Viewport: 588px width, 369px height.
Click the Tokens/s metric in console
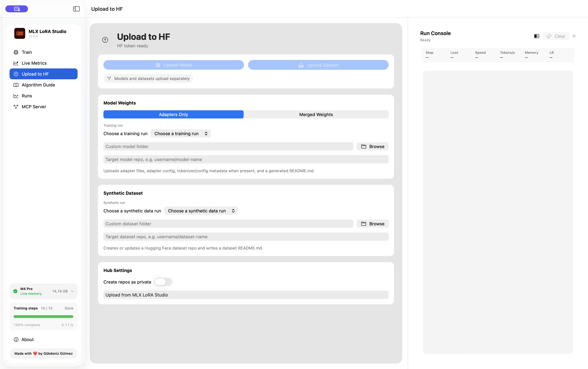[507, 55]
